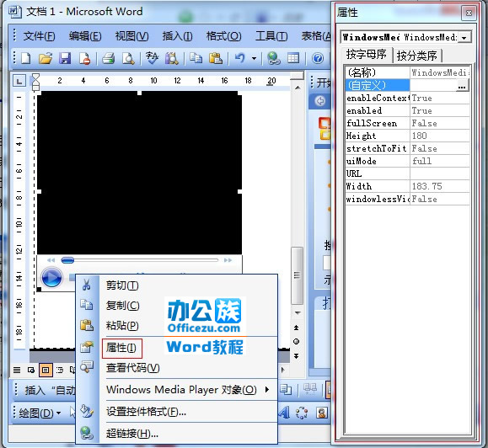Screen dimensions: 488x448
Task: Click the fullScreen property value False
Action: tap(439, 124)
